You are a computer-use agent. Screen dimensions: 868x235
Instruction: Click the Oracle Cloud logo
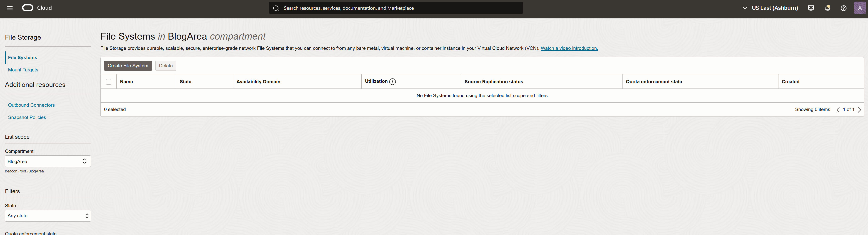37,8
